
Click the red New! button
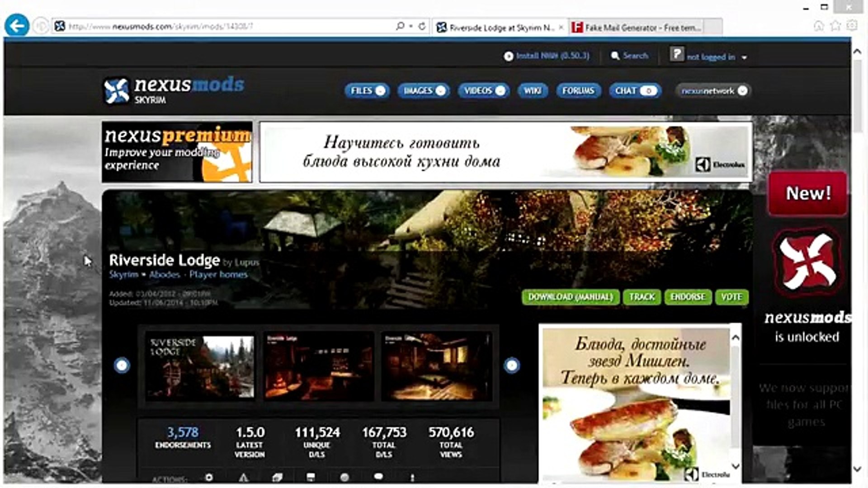coord(808,193)
